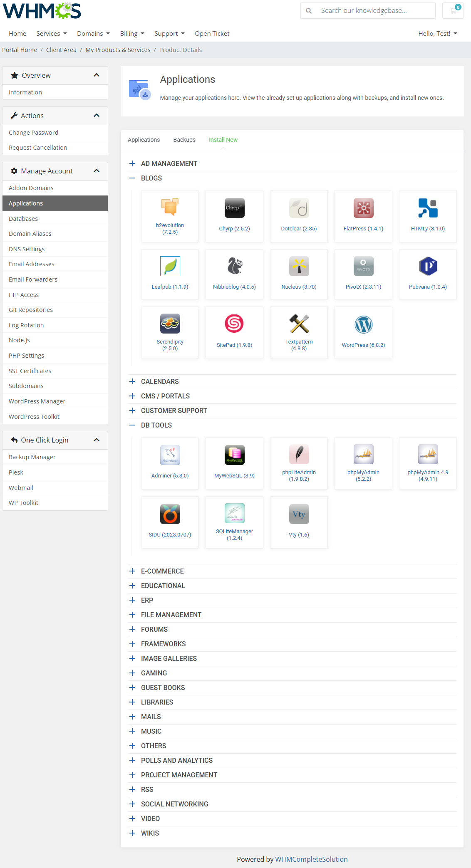Open the Services dropdown menu
Image resolution: width=471 pixels, height=868 pixels.
coord(51,34)
